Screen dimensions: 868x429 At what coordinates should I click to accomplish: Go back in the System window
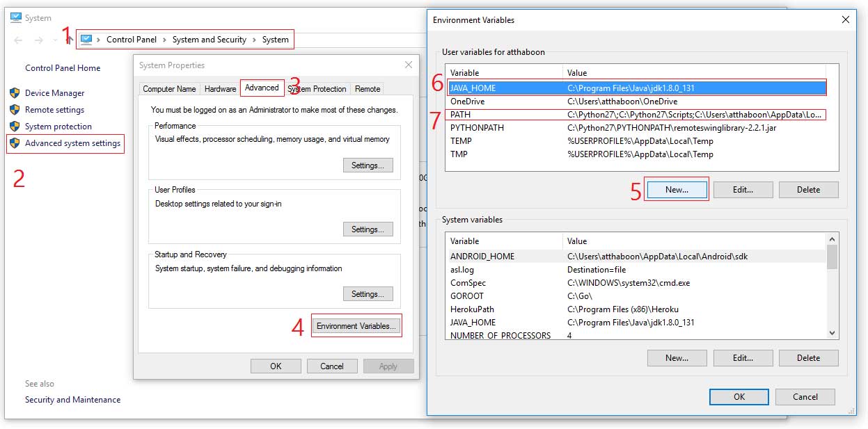click(x=19, y=40)
